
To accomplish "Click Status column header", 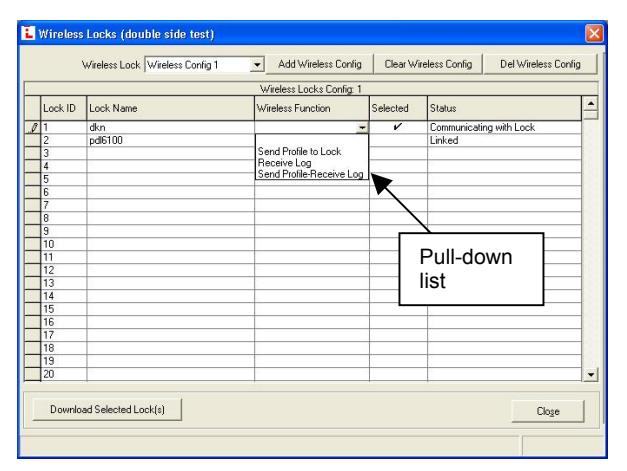I will pos(504,108).
